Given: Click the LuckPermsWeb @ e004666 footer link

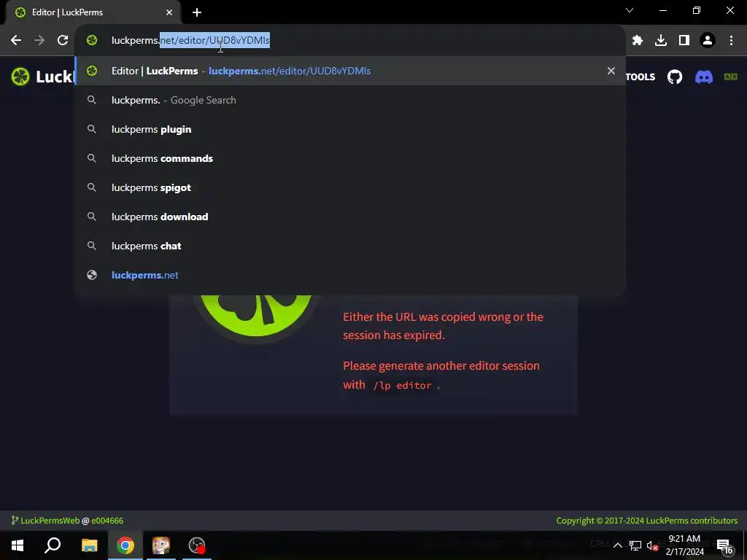Looking at the screenshot, I should pyautogui.click(x=67, y=521).
